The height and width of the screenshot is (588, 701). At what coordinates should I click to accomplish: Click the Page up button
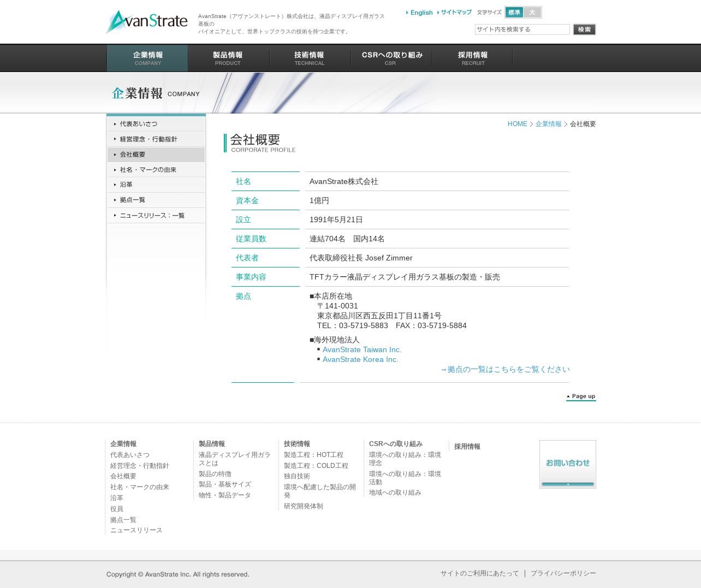(581, 397)
